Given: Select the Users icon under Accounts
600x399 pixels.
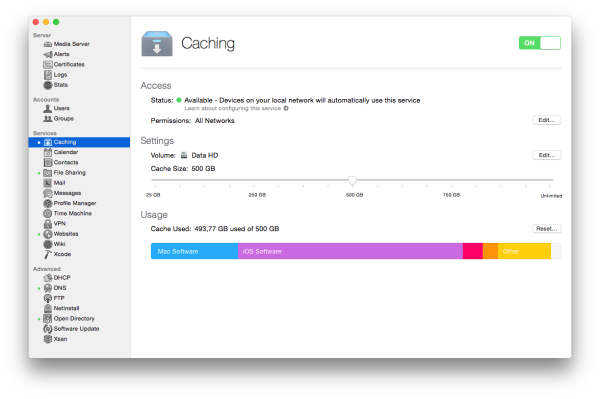Looking at the screenshot, I should pos(47,108).
